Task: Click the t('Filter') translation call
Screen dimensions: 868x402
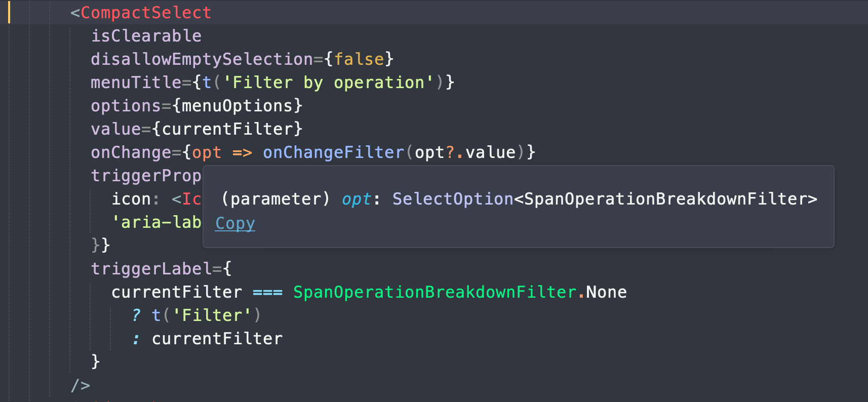Action: pos(207,315)
